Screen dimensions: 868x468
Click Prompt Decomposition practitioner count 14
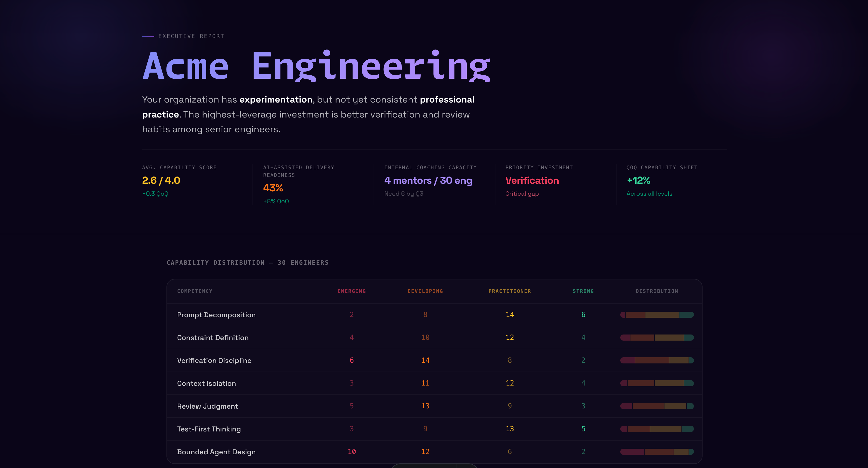[509, 314]
